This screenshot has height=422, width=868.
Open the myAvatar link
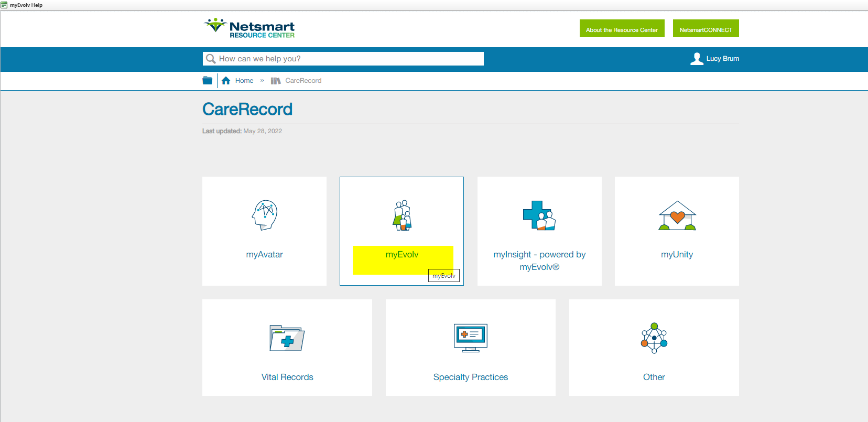pyautogui.click(x=265, y=254)
